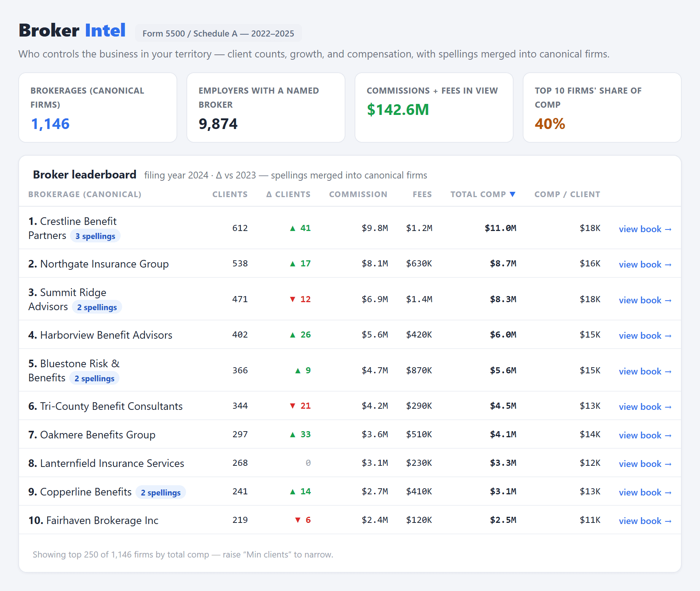Open Fairhaven Brokerage Inc view book link
The height and width of the screenshot is (591, 700).
pyautogui.click(x=645, y=521)
